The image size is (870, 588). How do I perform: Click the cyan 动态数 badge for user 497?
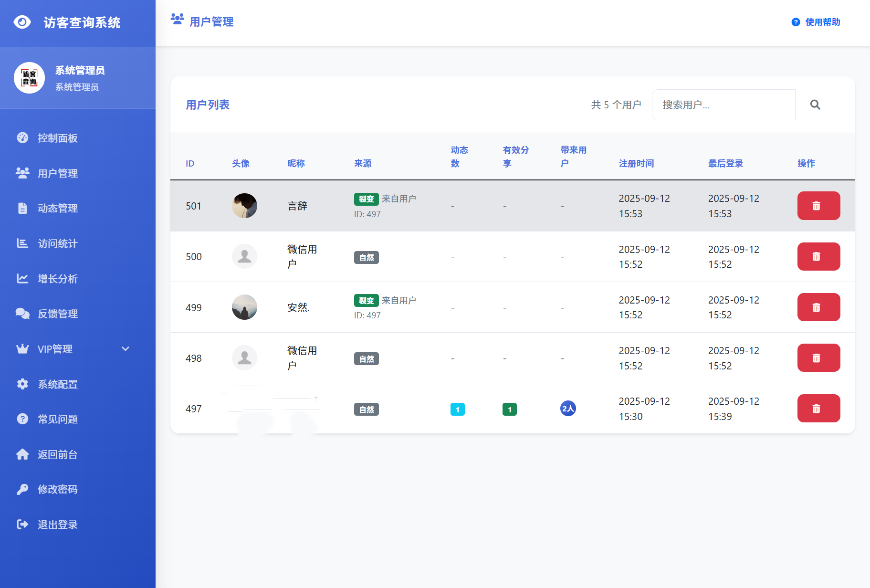click(x=458, y=409)
